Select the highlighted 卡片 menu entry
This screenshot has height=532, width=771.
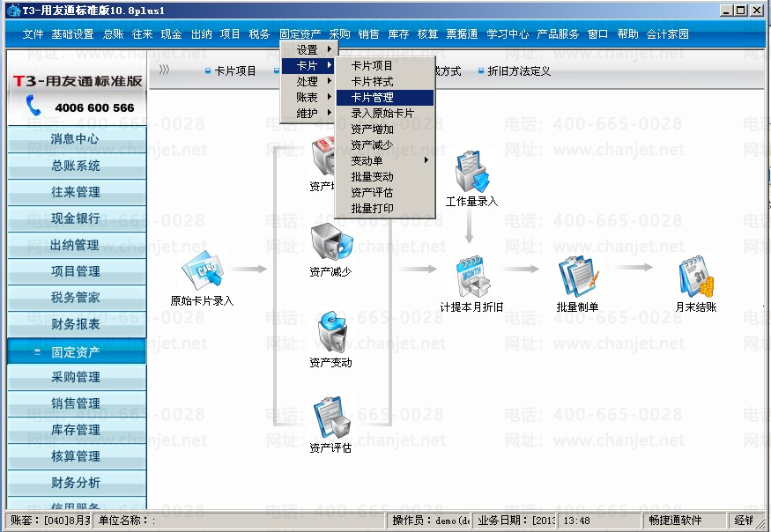click(x=308, y=65)
